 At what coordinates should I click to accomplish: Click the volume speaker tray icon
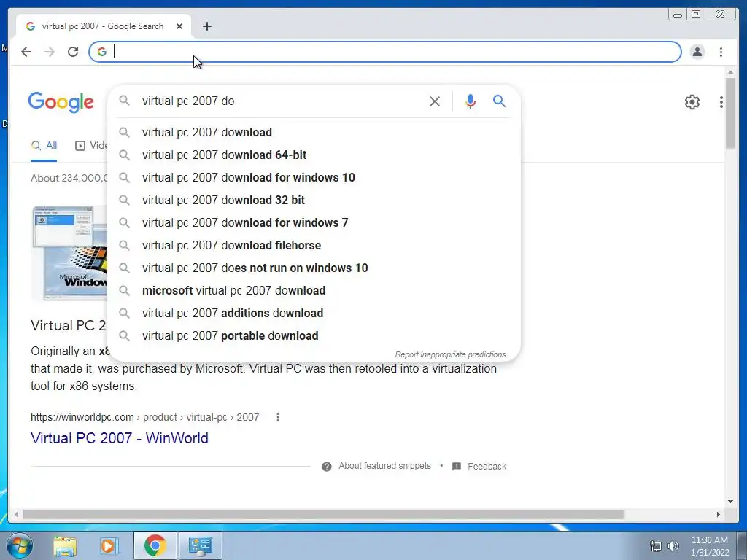point(673,545)
